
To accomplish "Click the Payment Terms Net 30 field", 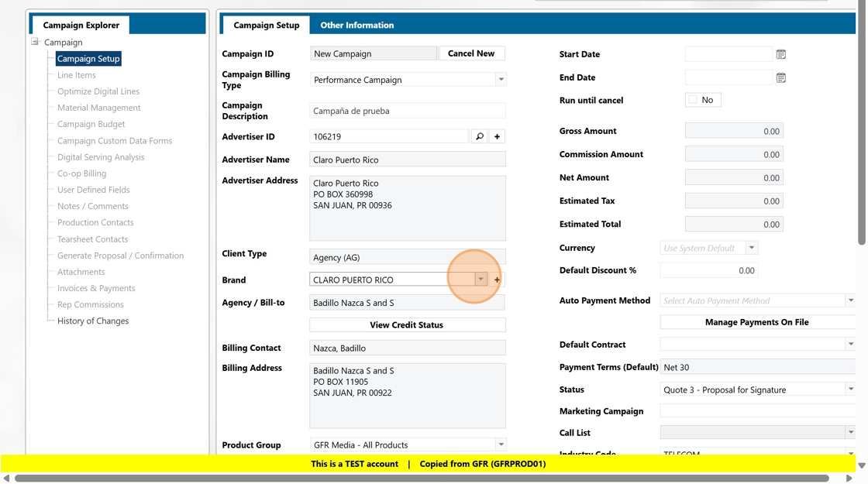I will tap(759, 367).
